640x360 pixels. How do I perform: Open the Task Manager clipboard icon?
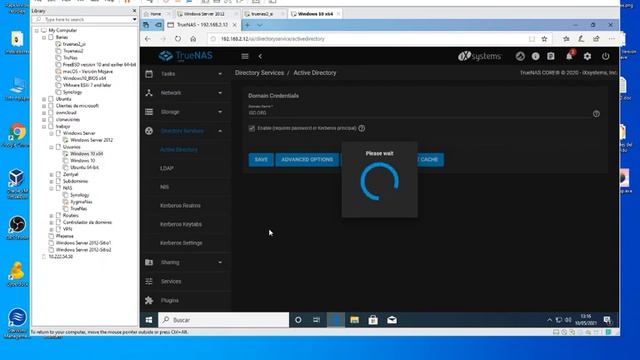point(551,56)
